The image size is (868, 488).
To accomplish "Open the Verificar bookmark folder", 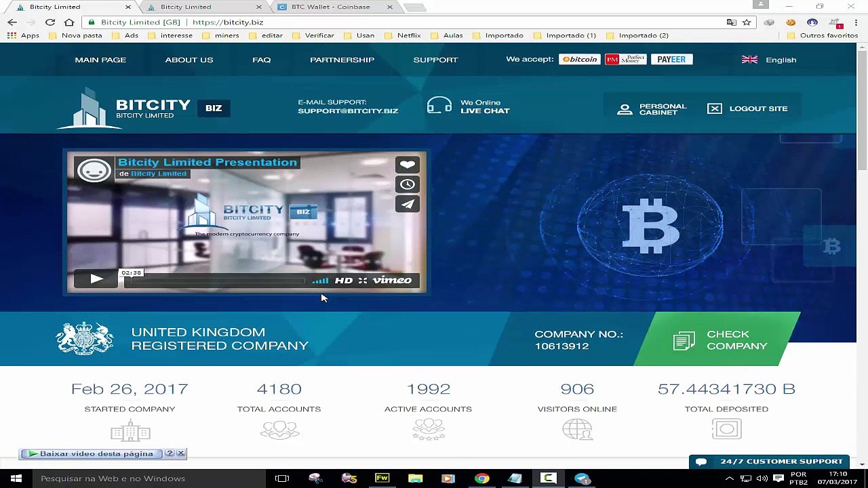I will [x=313, y=35].
